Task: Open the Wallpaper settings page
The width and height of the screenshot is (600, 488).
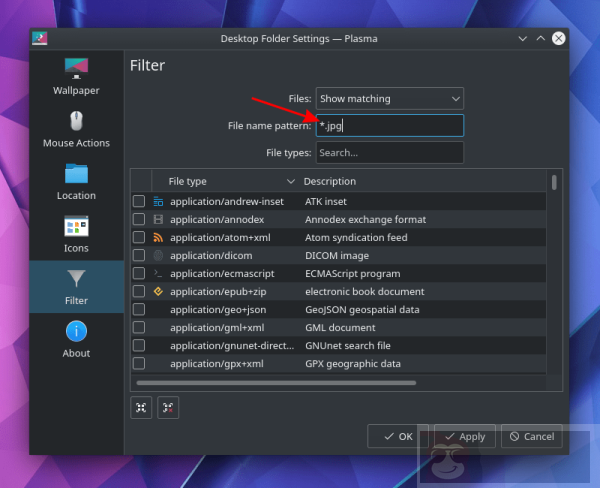Action: pyautogui.click(x=76, y=76)
